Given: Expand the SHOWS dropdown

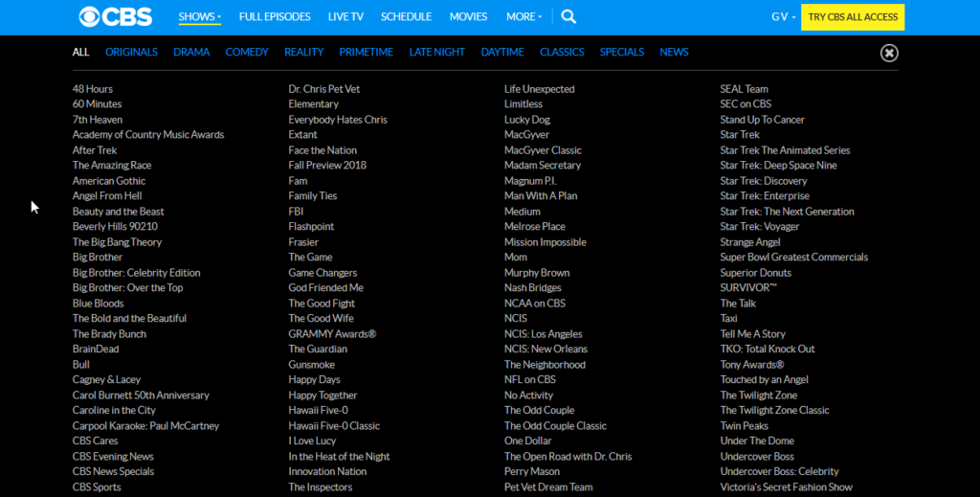Looking at the screenshot, I should pos(199,17).
